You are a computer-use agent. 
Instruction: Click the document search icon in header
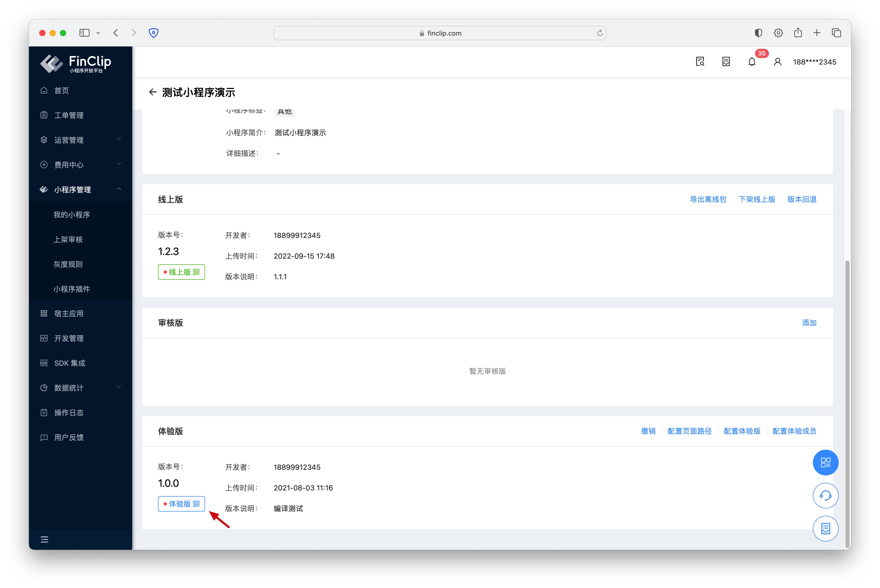pos(700,62)
